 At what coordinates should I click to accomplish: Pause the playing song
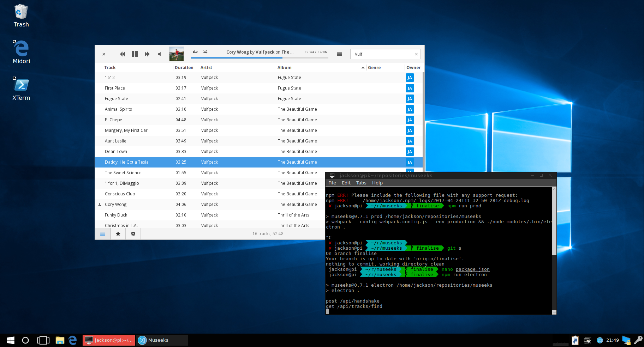tap(135, 54)
